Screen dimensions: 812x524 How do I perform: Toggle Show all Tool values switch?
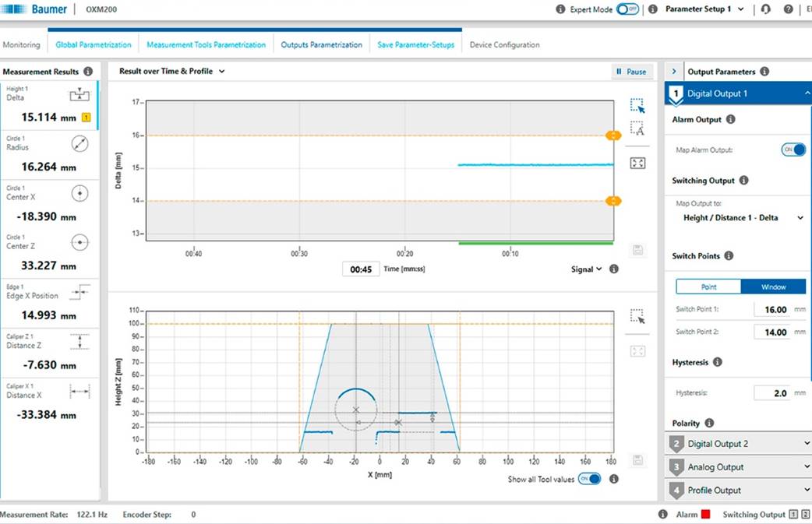coord(590,479)
